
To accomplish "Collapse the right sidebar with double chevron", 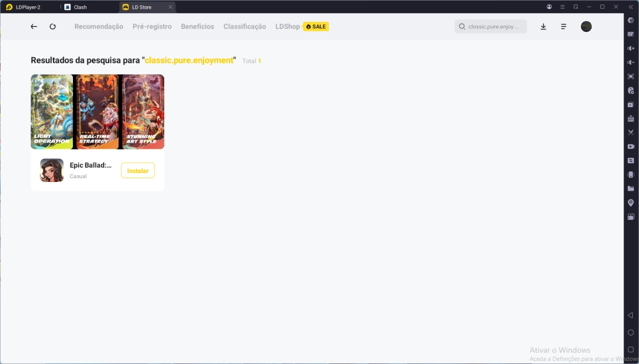I will coord(630,7).
